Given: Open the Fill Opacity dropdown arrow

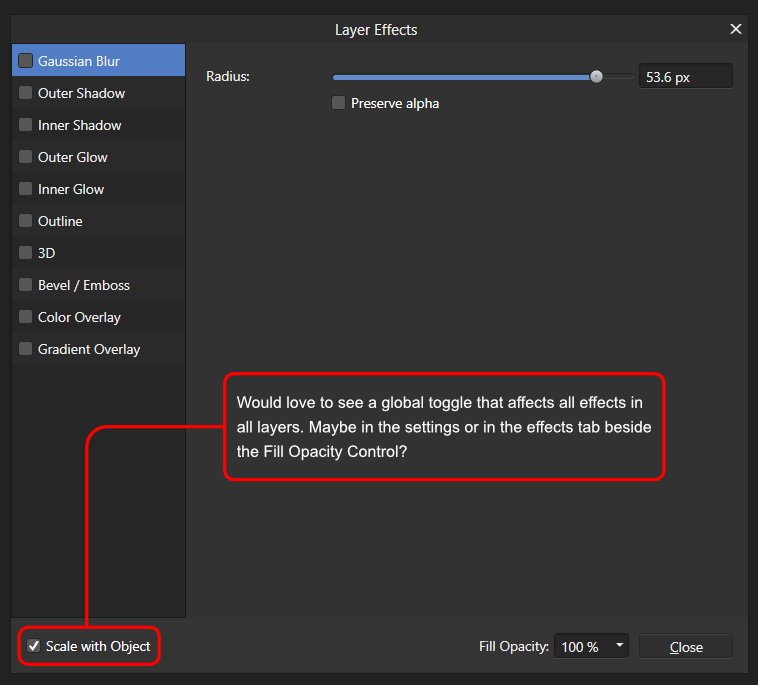Looking at the screenshot, I should (619, 645).
